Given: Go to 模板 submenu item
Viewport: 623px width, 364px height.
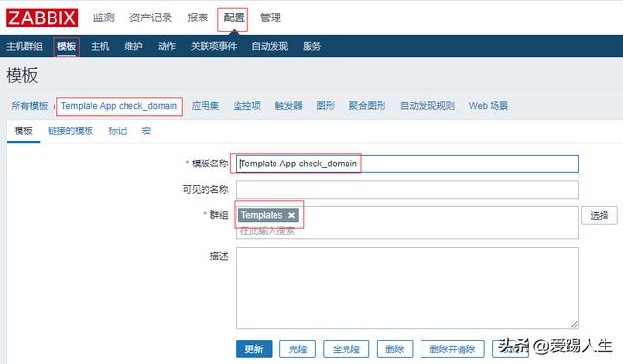Looking at the screenshot, I should (66, 46).
